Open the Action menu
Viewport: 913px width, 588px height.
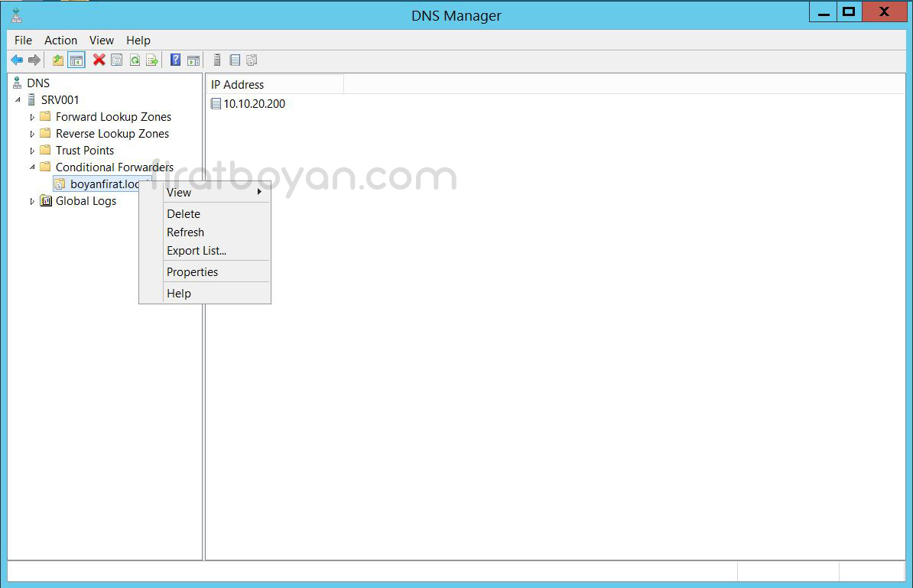point(60,41)
